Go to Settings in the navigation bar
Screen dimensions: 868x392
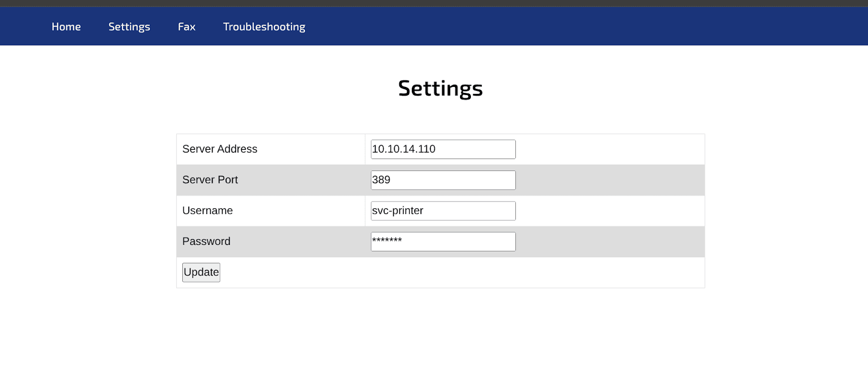point(129,27)
